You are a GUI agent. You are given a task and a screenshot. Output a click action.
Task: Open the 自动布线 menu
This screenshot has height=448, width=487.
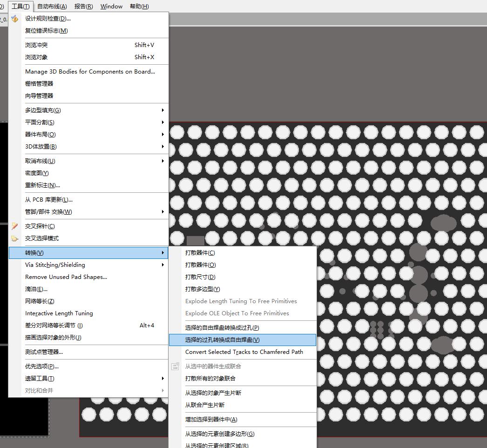(52, 7)
